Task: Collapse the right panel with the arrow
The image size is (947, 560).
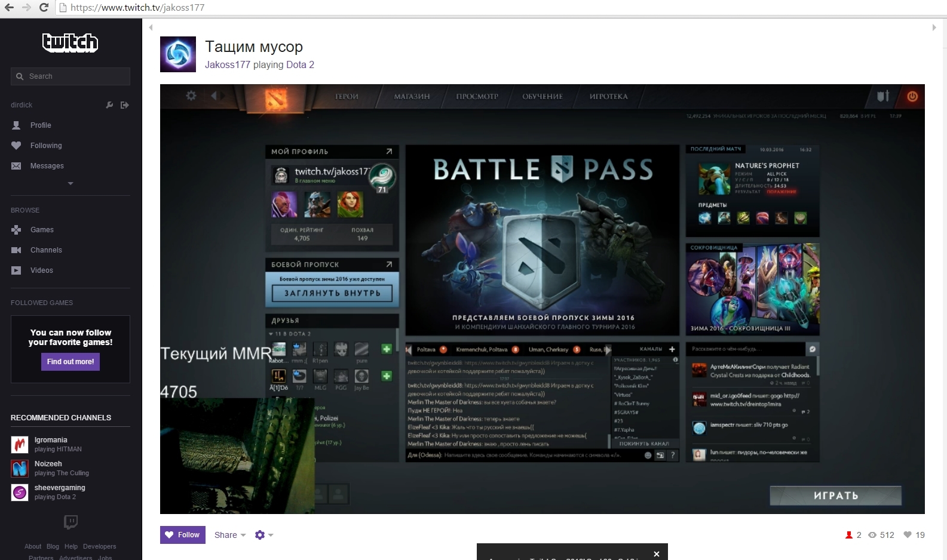Action: [934, 27]
